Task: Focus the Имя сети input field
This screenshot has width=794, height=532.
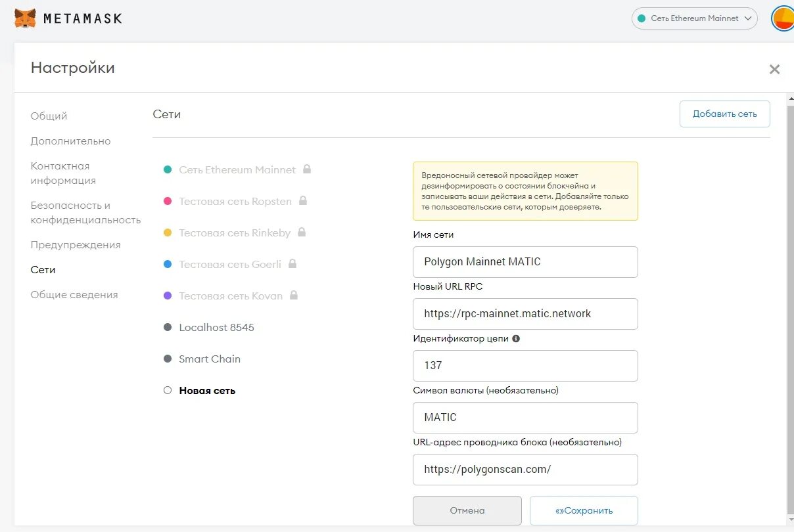Action: coord(525,261)
